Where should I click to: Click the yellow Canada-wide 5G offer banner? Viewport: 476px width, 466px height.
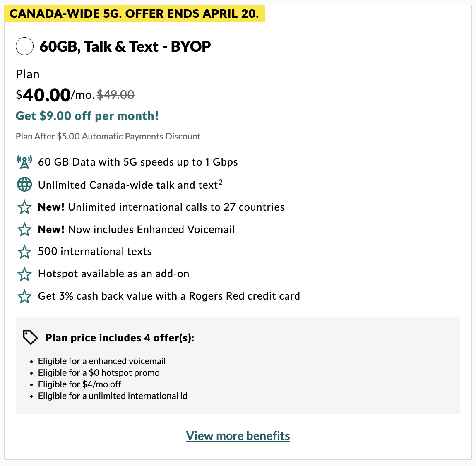[134, 14]
